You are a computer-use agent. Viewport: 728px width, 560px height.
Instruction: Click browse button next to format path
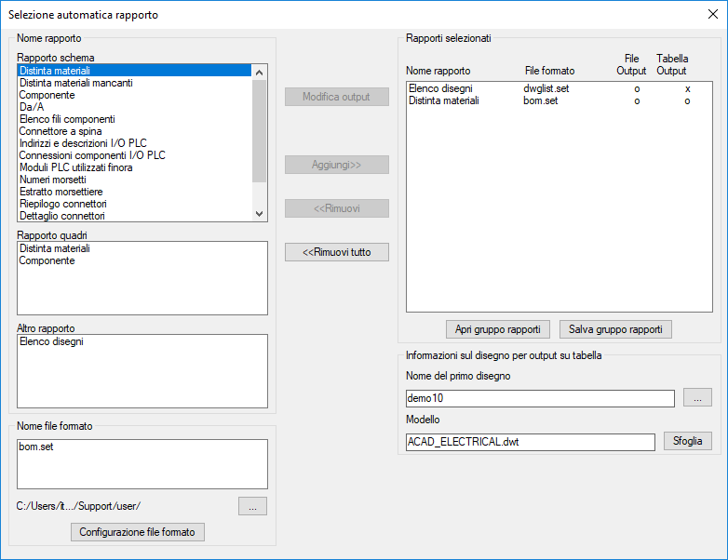click(x=252, y=506)
